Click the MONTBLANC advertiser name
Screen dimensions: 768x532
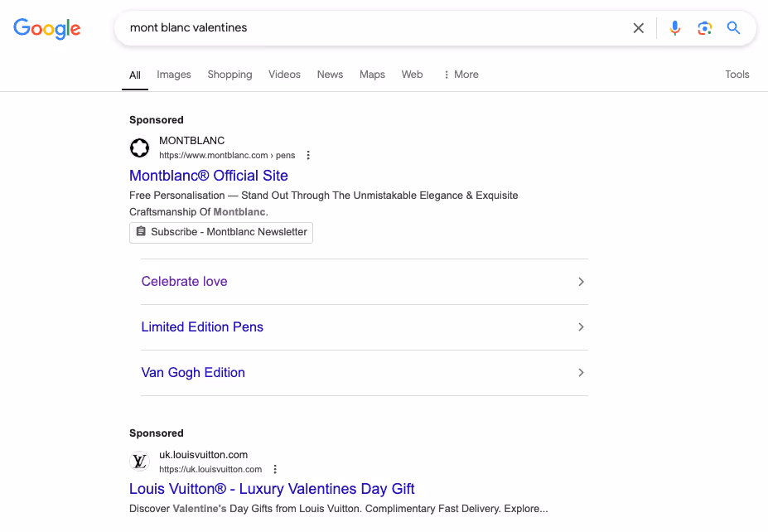click(x=192, y=141)
